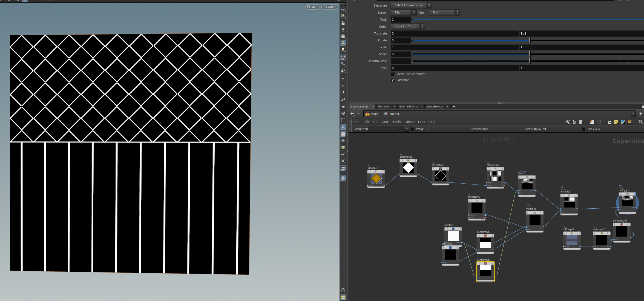
Task: Enable the Invert Transformation checkbox
Action: (x=393, y=74)
